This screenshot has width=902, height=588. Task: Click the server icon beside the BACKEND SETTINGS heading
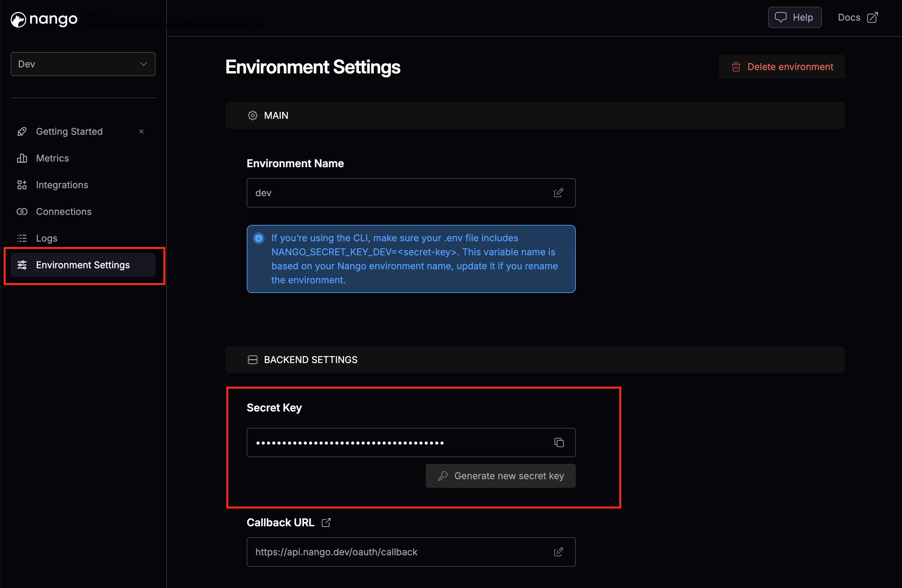click(252, 359)
